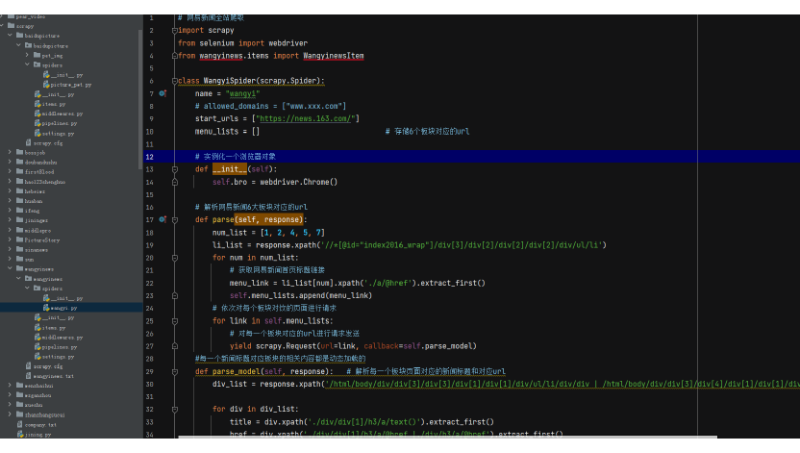This screenshot has height=453, width=800.
Task: Expand the bossjob folder
Action: (10, 153)
